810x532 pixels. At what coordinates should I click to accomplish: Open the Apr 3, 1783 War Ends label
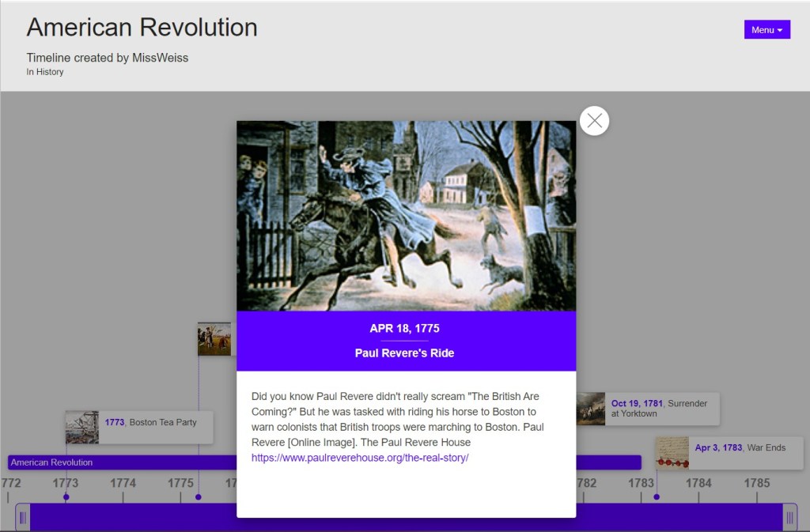(740, 447)
